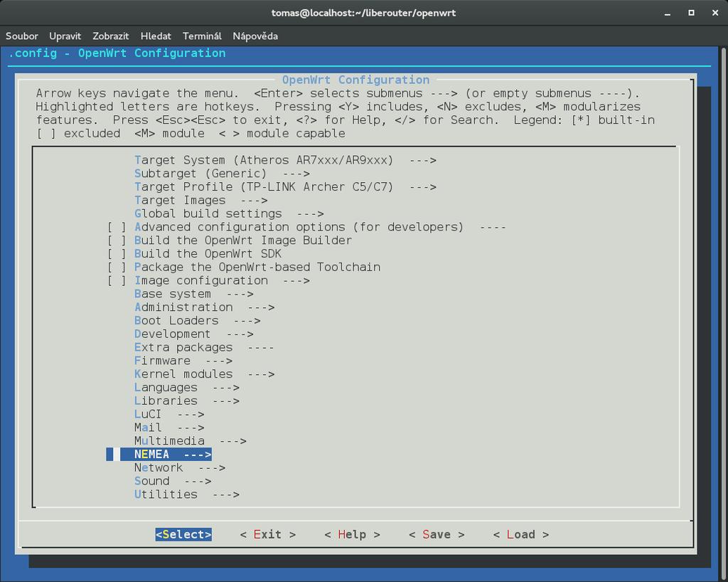Open the Subtarget (Generic) submenu
The image size is (728, 582).
(222, 174)
